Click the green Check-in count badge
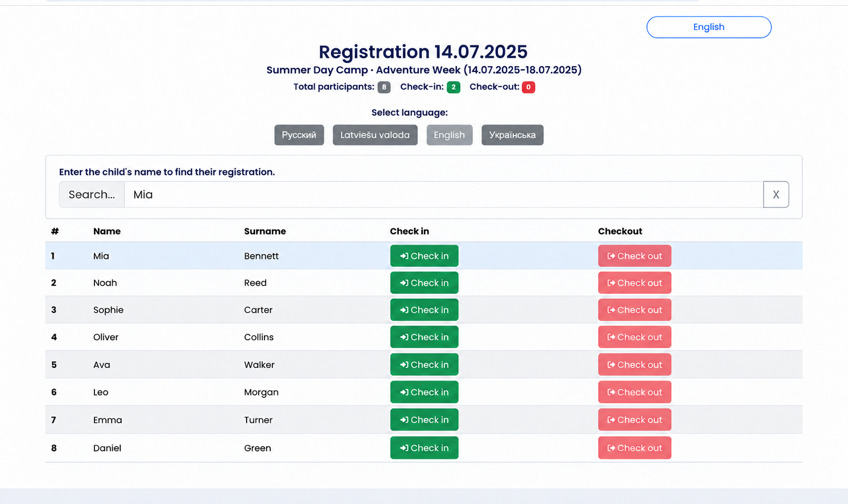848x504 pixels. [x=453, y=87]
